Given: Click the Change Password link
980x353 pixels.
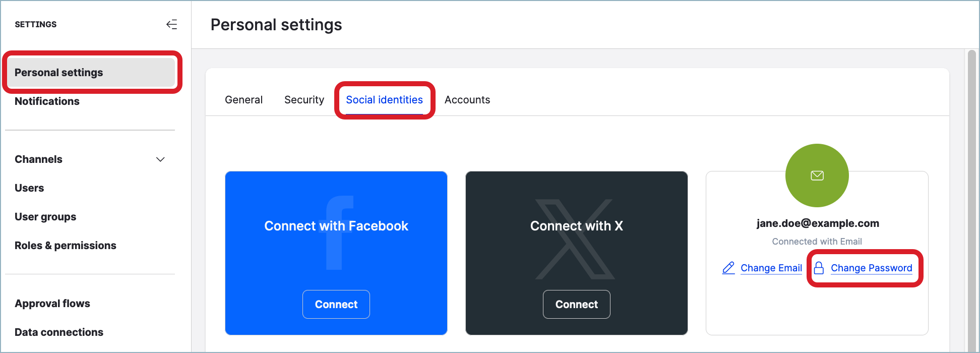Looking at the screenshot, I should point(872,268).
